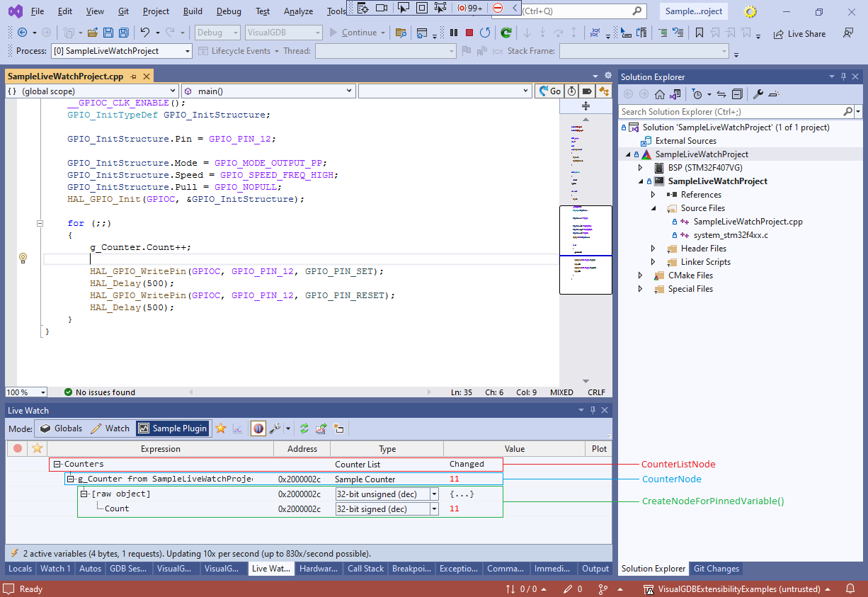This screenshot has width=868, height=597.
Task: Click the lightbulb quick actions icon in the margin
Action: [23, 258]
